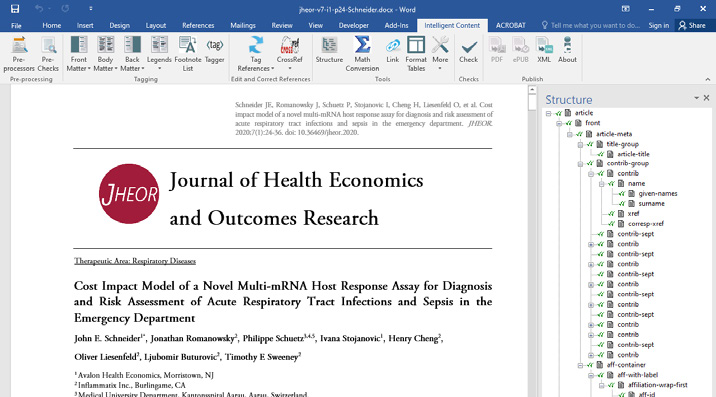
Task: Open Front Matter tagging menu
Action: pos(79,54)
